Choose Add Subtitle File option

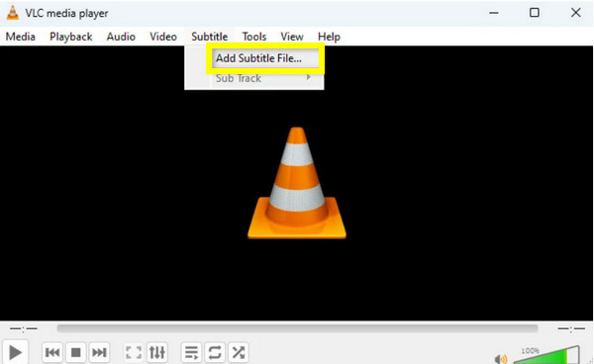coord(265,58)
